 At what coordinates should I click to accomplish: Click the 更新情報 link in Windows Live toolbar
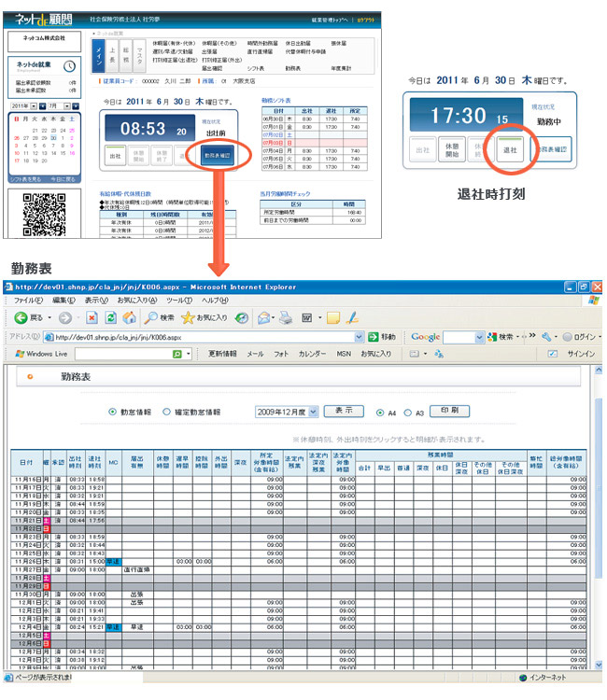(x=222, y=354)
